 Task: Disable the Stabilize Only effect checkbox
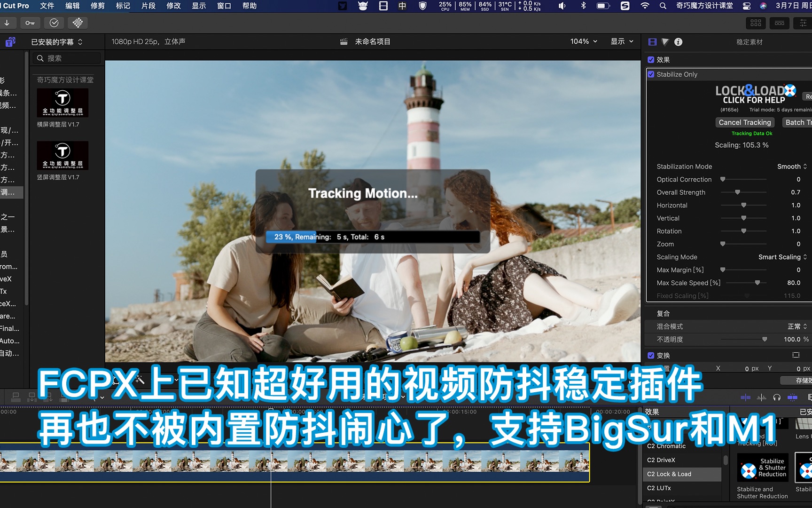pyautogui.click(x=651, y=74)
